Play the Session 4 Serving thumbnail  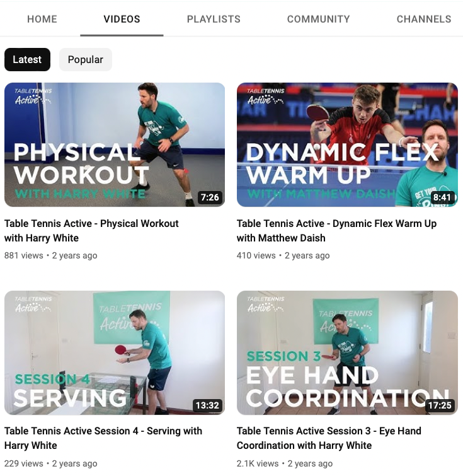(x=115, y=353)
